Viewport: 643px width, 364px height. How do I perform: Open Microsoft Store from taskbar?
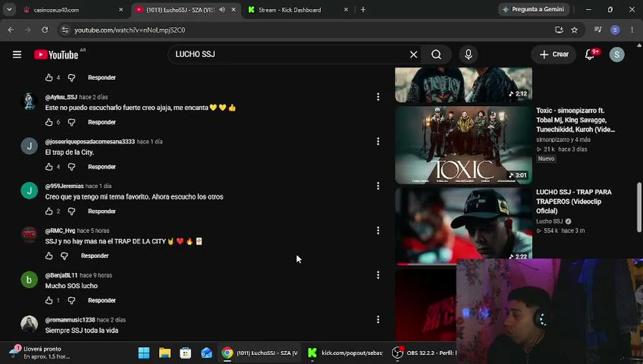coord(186,353)
